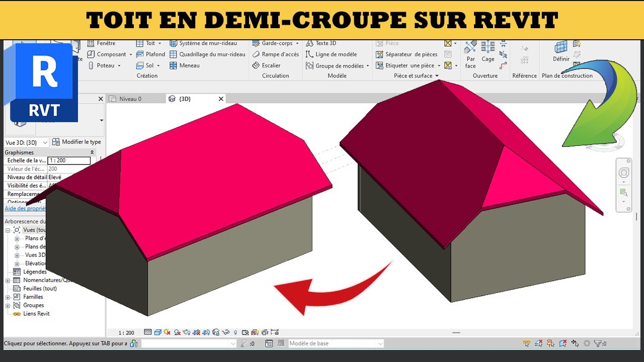Collapse the Graphismes properties section
The height and width of the screenshot is (362, 644).
[92, 152]
